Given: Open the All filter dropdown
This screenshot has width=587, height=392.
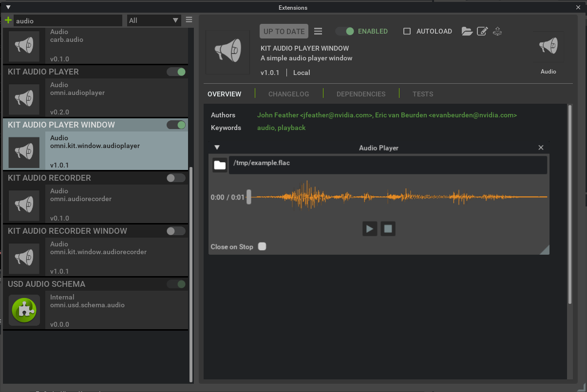Looking at the screenshot, I should [154, 20].
